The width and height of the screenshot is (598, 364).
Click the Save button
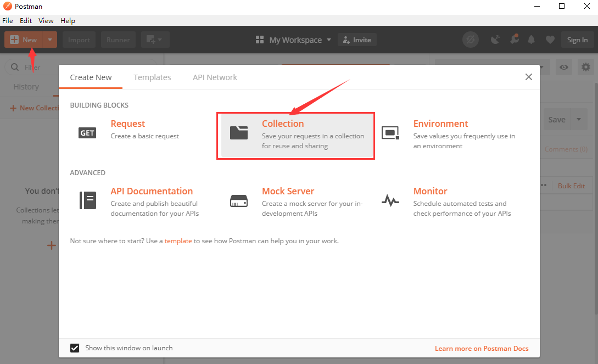tap(557, 119)
